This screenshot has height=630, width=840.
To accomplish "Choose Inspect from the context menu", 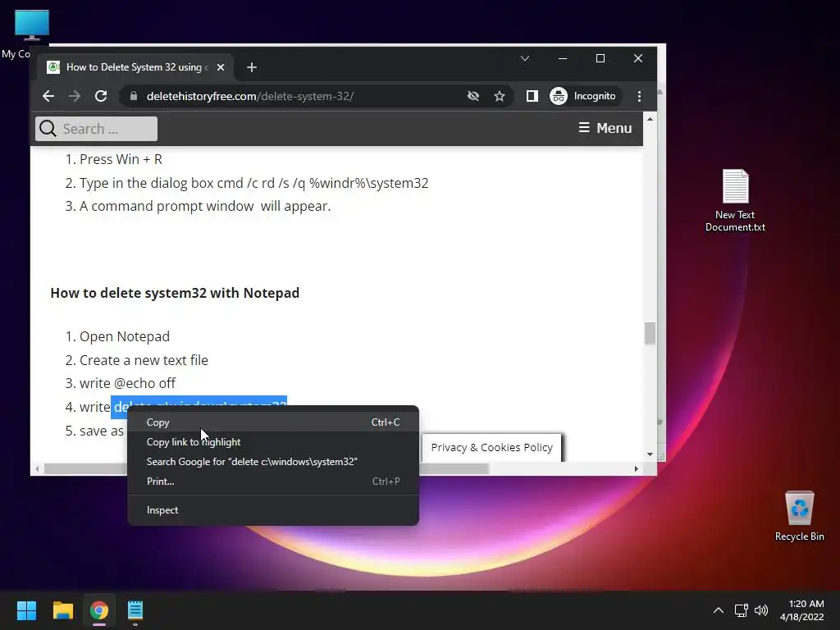I will tap(273, 510).
